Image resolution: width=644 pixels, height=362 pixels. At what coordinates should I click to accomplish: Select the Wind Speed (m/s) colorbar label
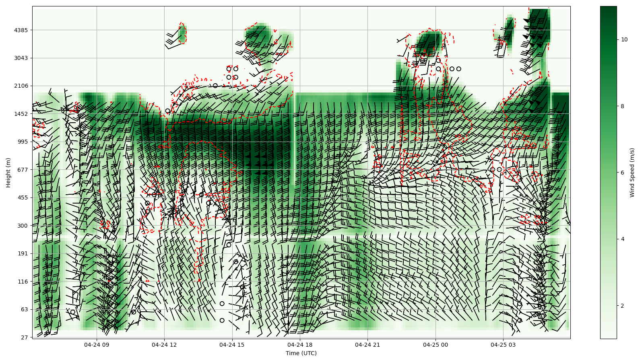pyautogui.click(x=632, y=173)
